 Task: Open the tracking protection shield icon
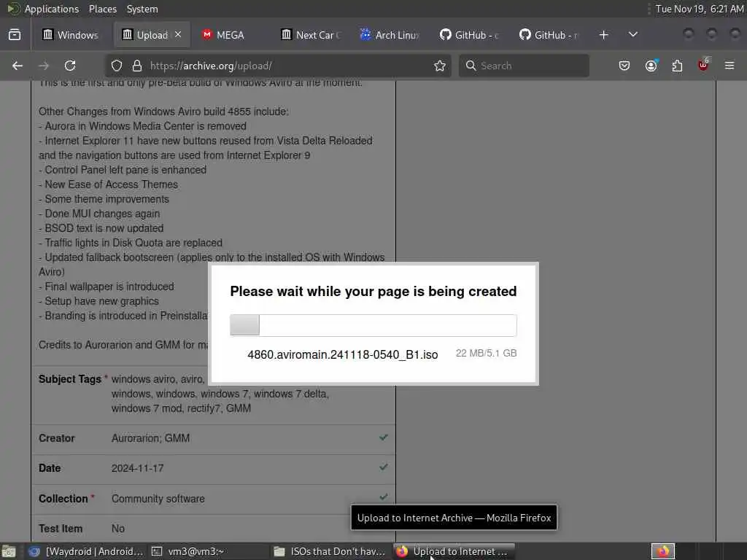117,66
